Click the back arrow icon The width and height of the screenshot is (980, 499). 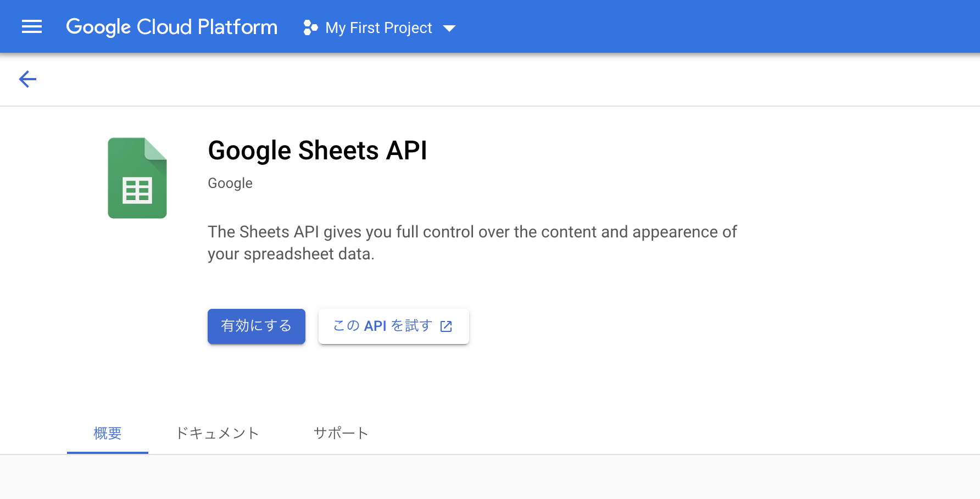coord(27,79)
